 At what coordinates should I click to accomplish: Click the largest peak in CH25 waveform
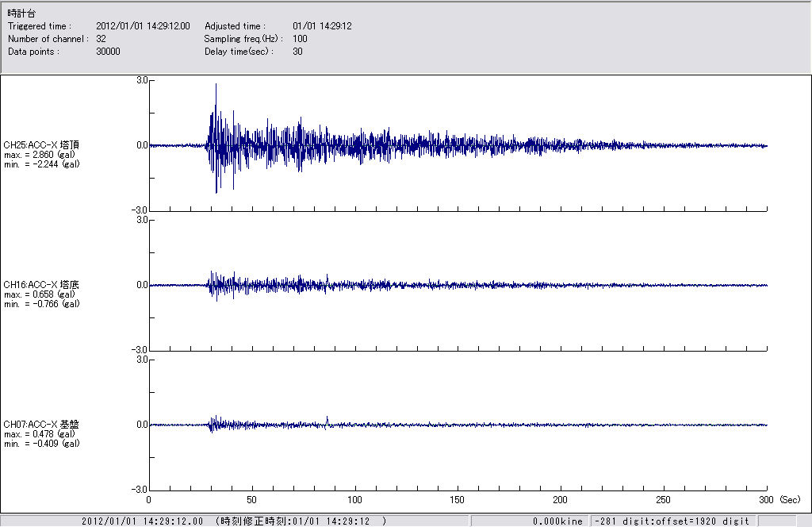pos(216,86)
